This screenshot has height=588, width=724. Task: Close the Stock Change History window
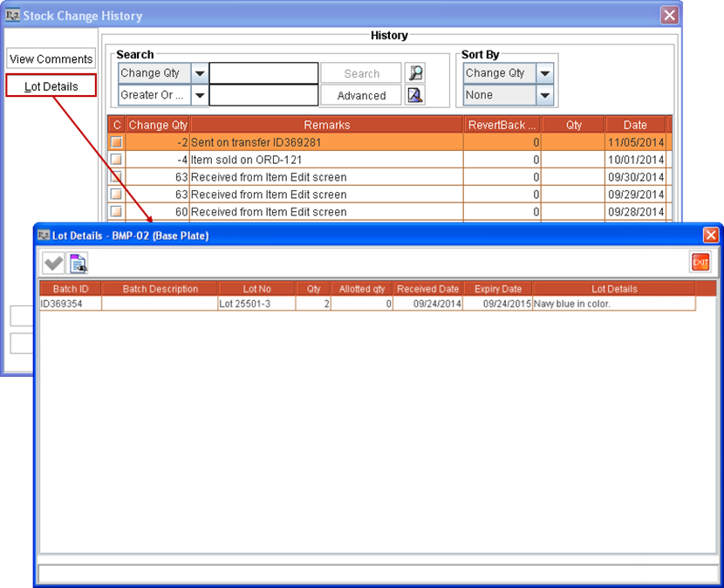669,15
